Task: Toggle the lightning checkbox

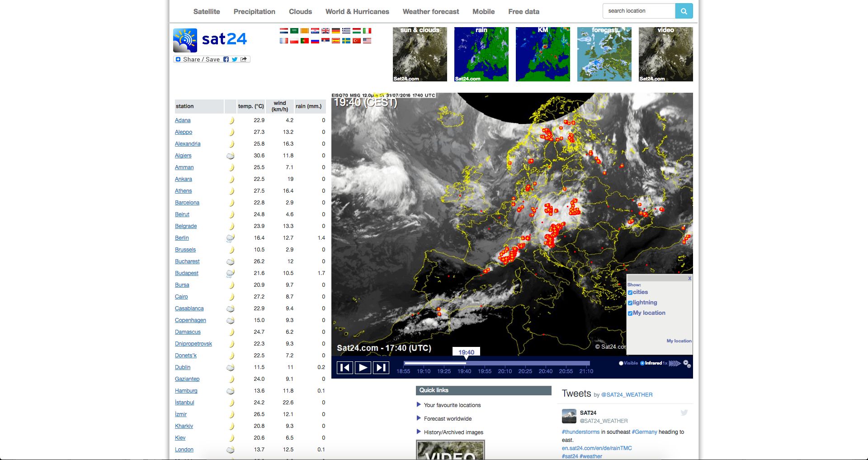Action: [x=630, y=303]
